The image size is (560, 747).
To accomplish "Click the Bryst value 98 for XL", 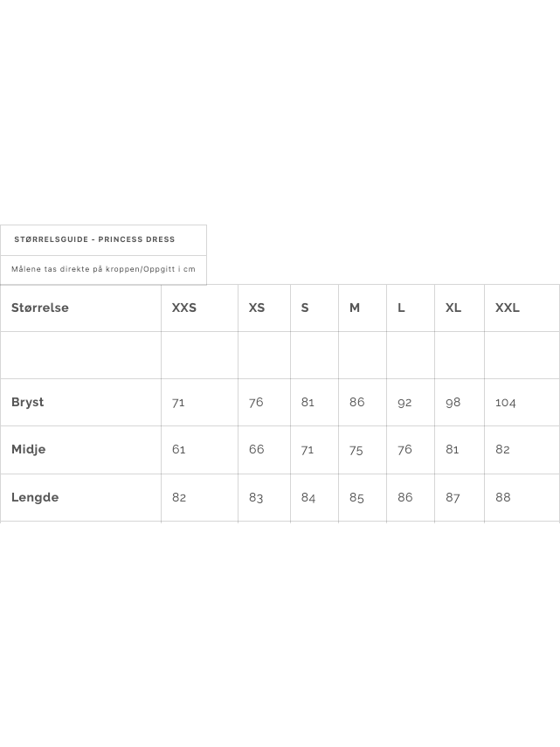I will point(453,403).
